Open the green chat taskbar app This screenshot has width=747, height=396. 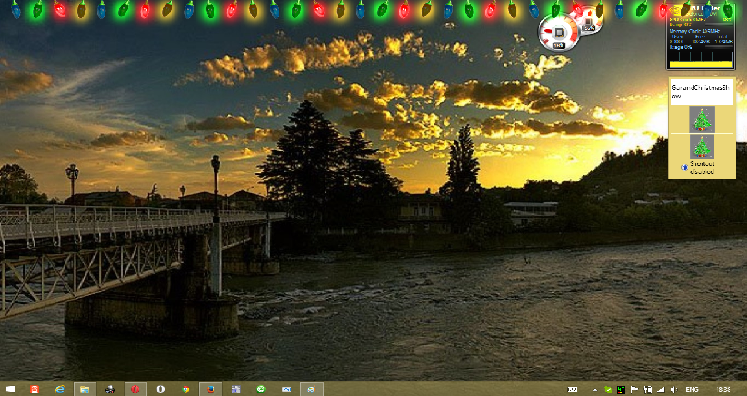point(261,389)
